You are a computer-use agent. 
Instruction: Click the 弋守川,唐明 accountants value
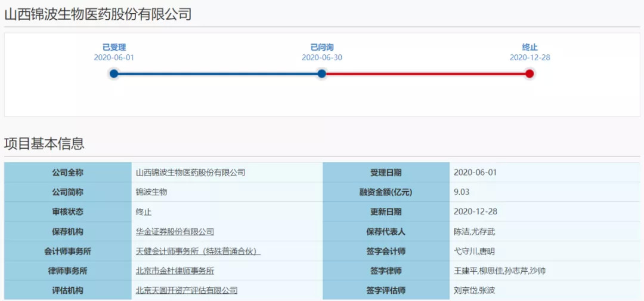[475, 251]
